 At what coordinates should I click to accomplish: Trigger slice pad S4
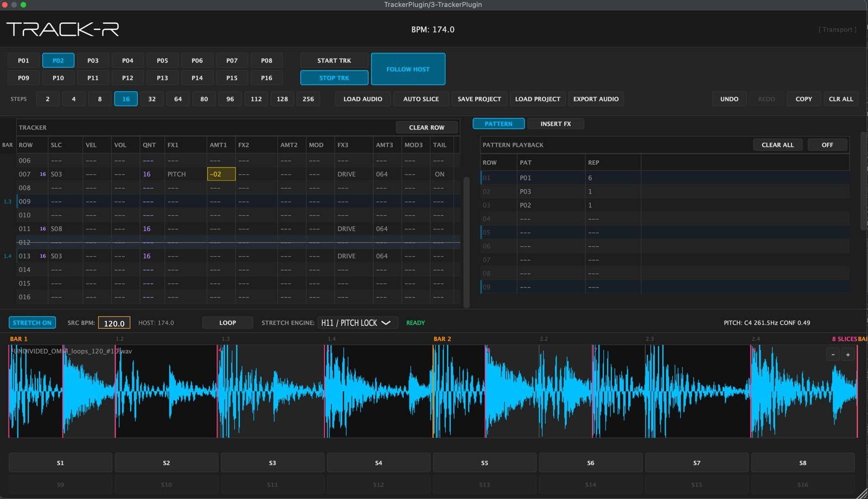(379, 463)
